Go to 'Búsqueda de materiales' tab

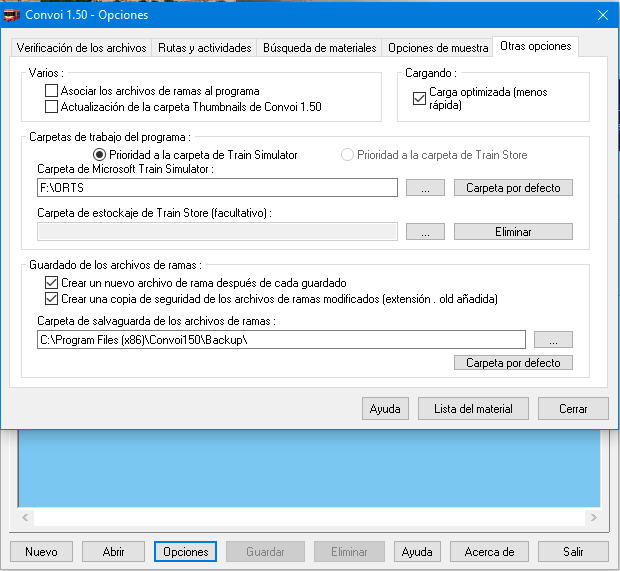pos(320,48)
